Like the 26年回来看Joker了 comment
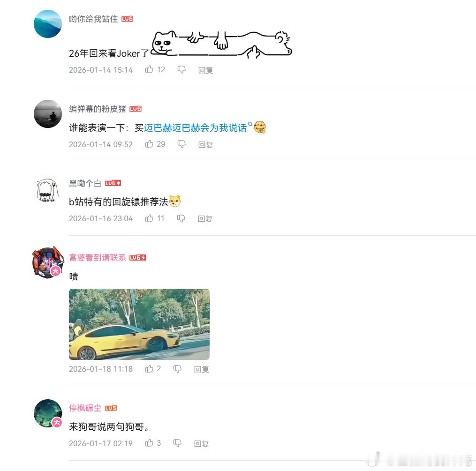Image resolution: width=476 pixels, height=471 pixels. point(149,69)
